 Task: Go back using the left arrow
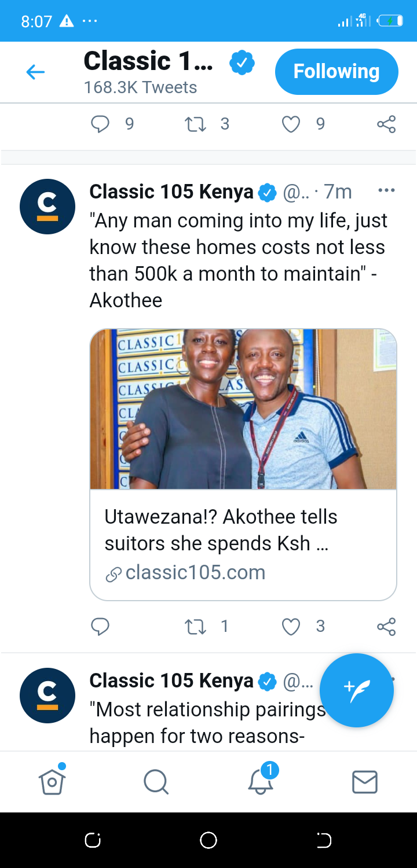pos(35,72)
